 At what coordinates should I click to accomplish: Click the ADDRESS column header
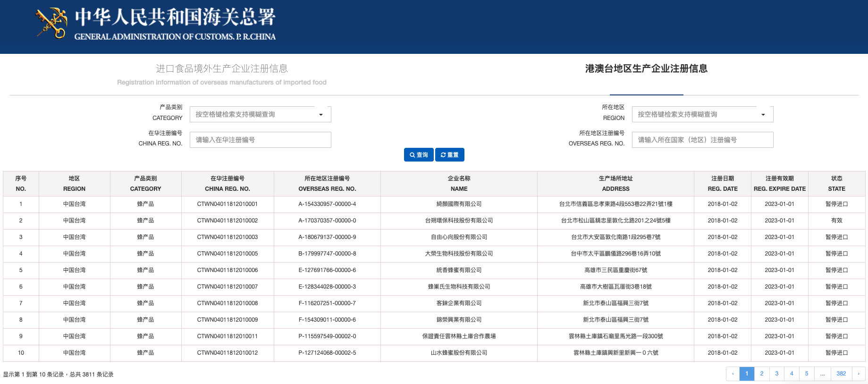pos(615,184)
